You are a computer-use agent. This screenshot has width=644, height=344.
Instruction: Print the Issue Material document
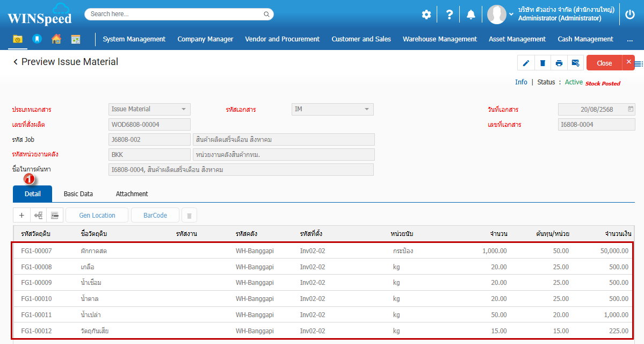(x=559, y=63)
